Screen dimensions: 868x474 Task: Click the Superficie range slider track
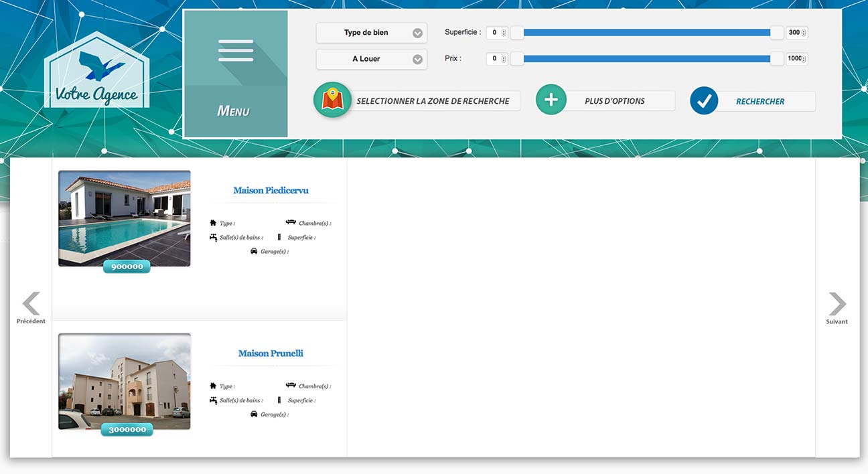646,33
